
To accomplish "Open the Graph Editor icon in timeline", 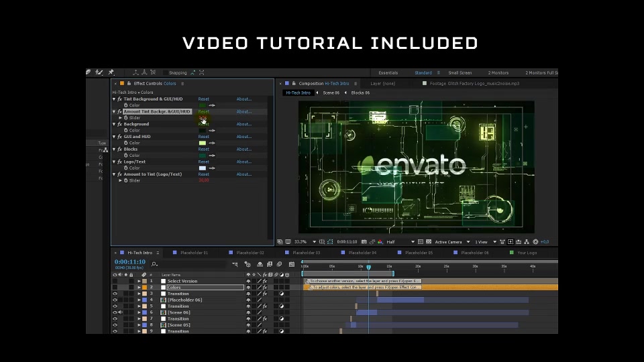I will click(292, 264).
